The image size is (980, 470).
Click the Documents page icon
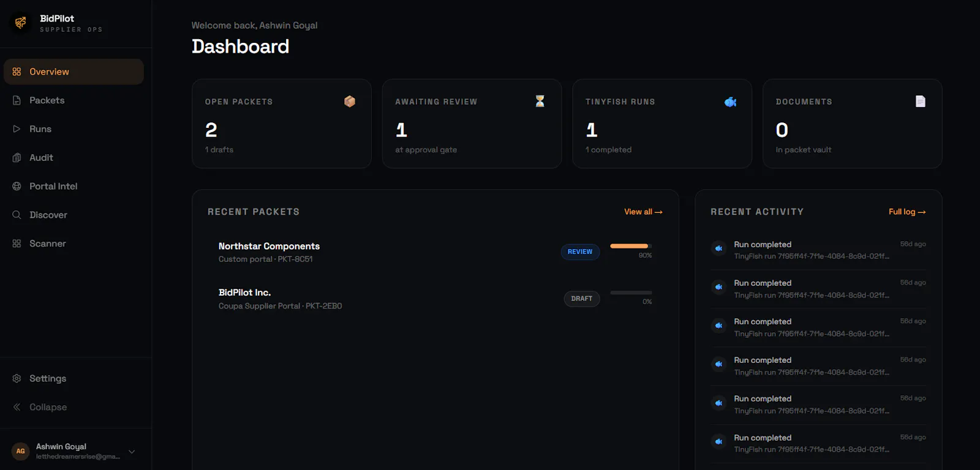click(x=921, y=102)
